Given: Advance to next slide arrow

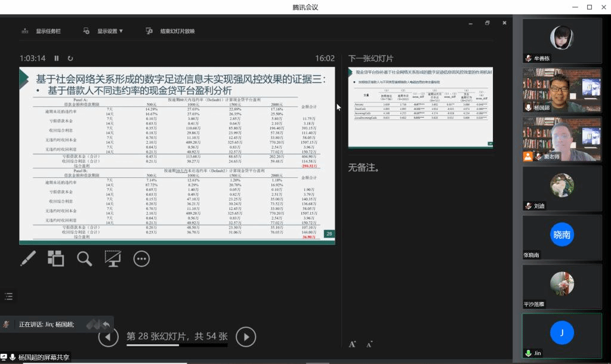Looking at the screenshot, I should (x=246, y=337).
